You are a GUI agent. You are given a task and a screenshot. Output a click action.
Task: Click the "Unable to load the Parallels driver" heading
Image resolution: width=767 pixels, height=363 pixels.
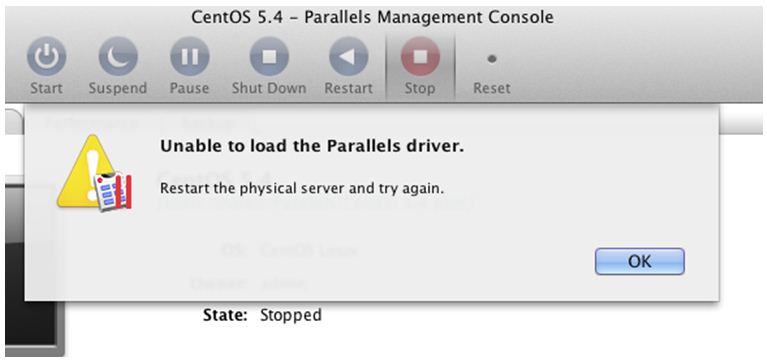pos(312,146)
